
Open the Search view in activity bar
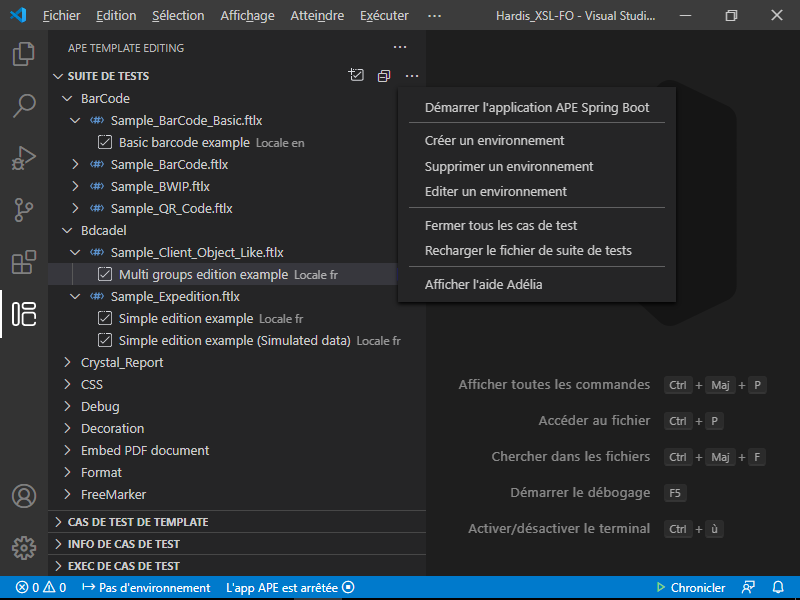(x=23, y=106)
